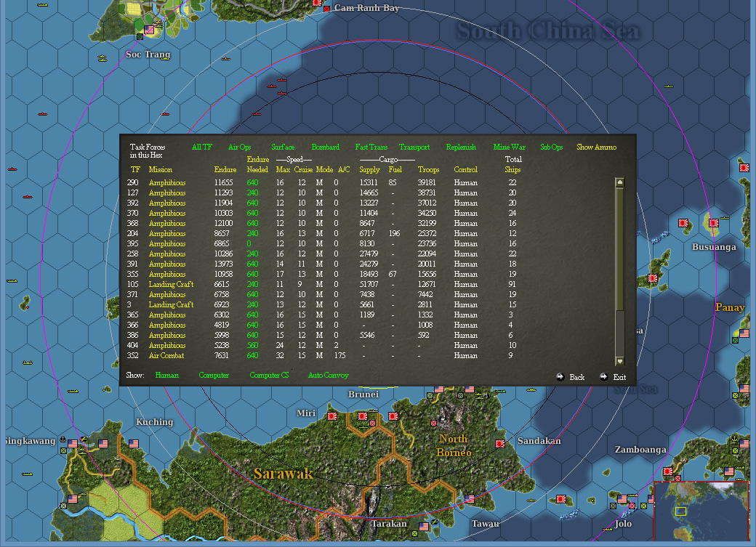Filter list to Sub Ops task forces
Image resolution: width=756 pixels, height=547 pixels.
[552, 147]
